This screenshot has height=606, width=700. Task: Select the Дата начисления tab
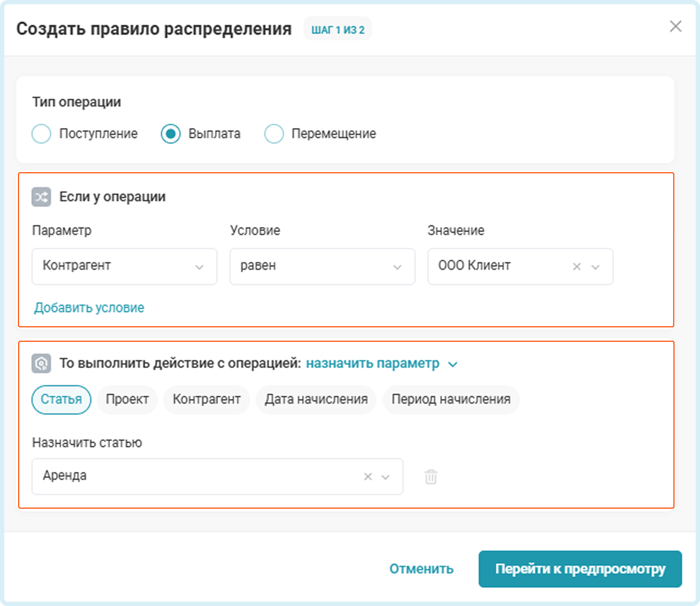pyautogui.click(x=316, y=399)
